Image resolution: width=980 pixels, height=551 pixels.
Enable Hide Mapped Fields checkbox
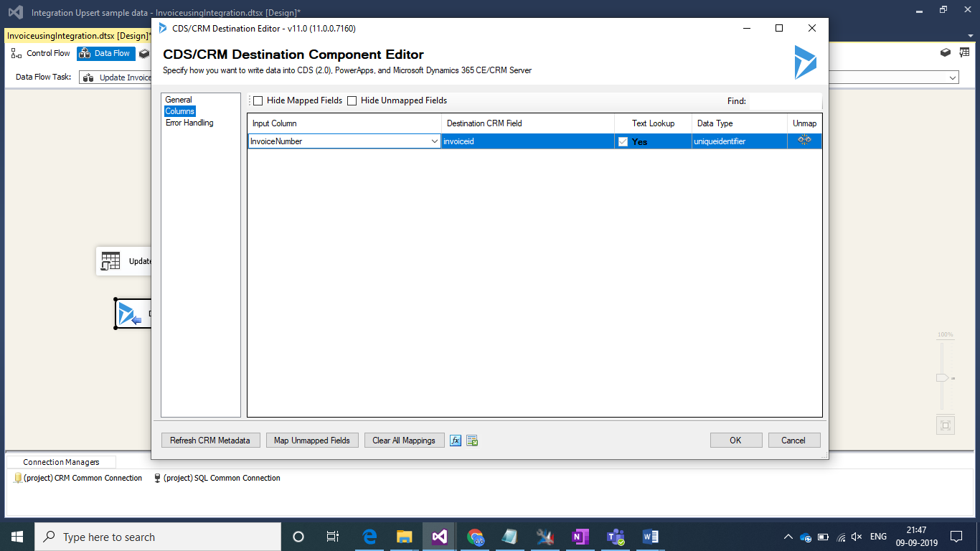click(258, 100)
